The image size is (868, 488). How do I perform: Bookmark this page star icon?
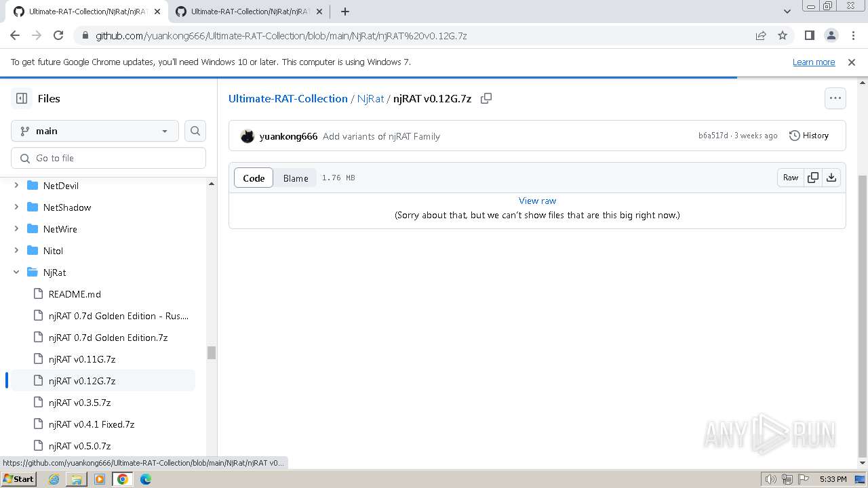783,35
